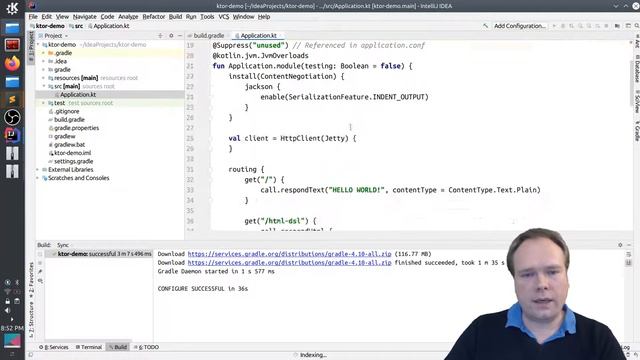Hide the Project panel with minus icon
The height and width of the screenshot is (360, 640).
pos(180,36)
